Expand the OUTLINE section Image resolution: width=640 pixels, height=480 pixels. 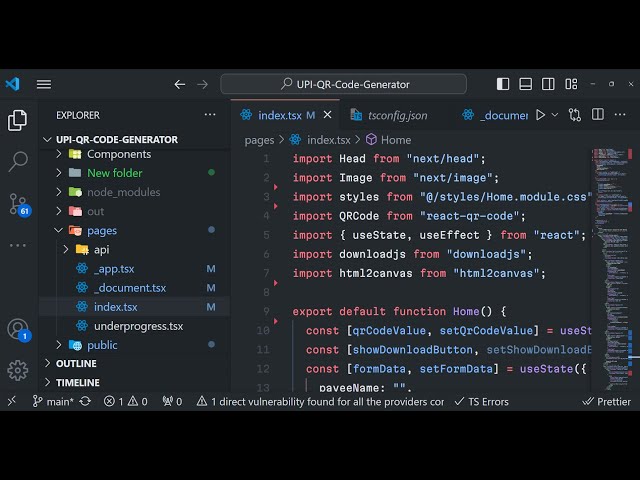click(x=76, y=364)
